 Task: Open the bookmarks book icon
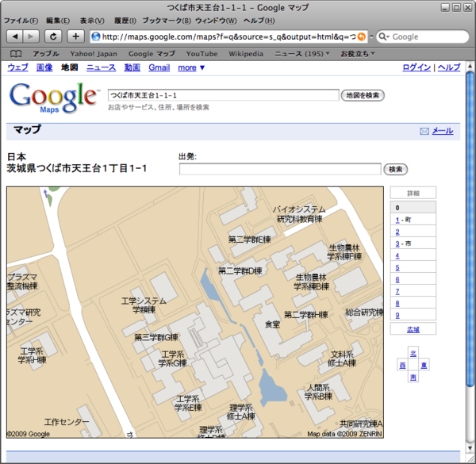[16, 54]
